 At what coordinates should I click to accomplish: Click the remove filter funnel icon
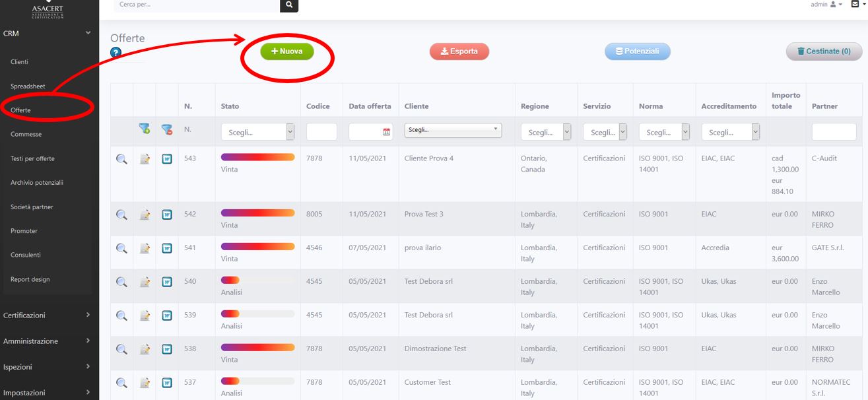[x=167, y=130]
